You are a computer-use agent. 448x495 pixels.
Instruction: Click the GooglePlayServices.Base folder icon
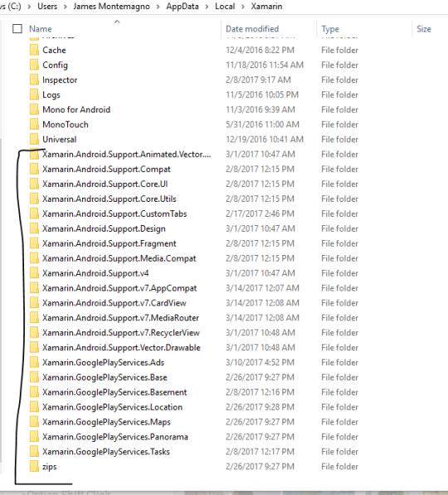(x=34, y=377)
